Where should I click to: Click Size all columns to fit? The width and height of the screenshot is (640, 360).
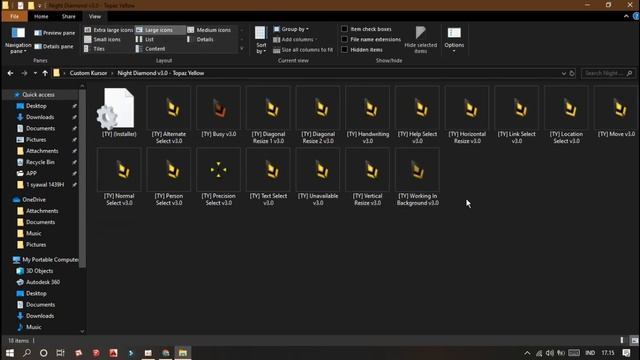tap(303, 49)
